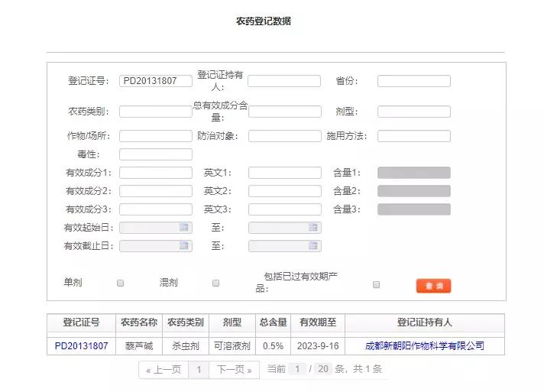Focus the 有效成分2 input field
The height and width of the screenshot is (392, 544).
156,191
